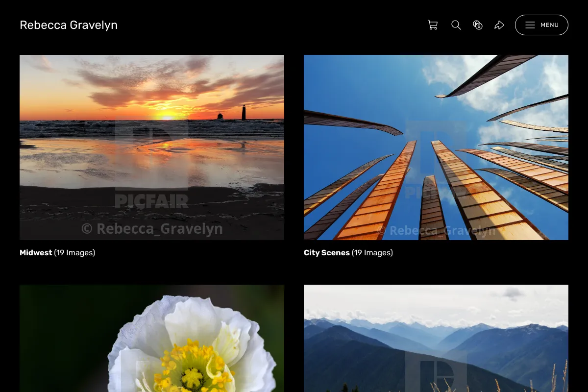The width and height of the screenshot is (588, 392).
Task: Click the 19 Images count next to City Scenes
Action: (x=372, y=253)
